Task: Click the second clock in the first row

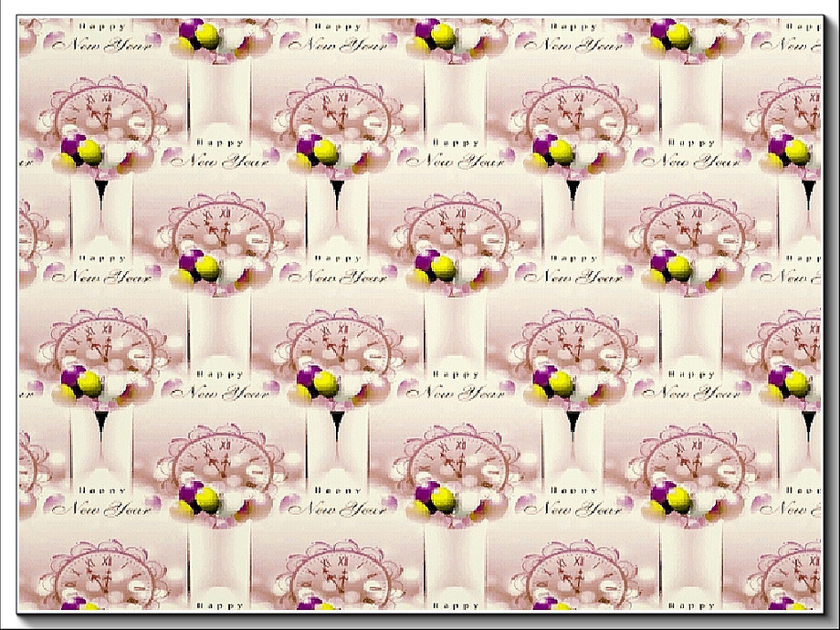Action: pos(338,114)
